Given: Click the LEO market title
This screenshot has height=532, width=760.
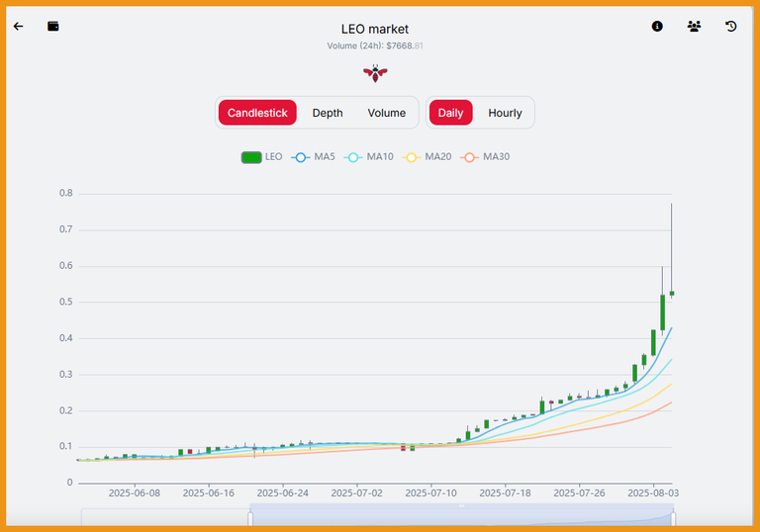Looking at the screenshot, I should pos(375,29).
